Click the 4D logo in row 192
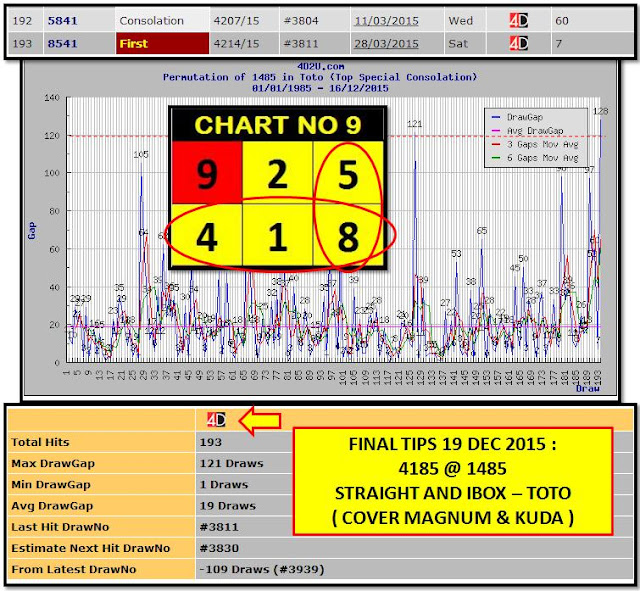 [x=518, y=20]
